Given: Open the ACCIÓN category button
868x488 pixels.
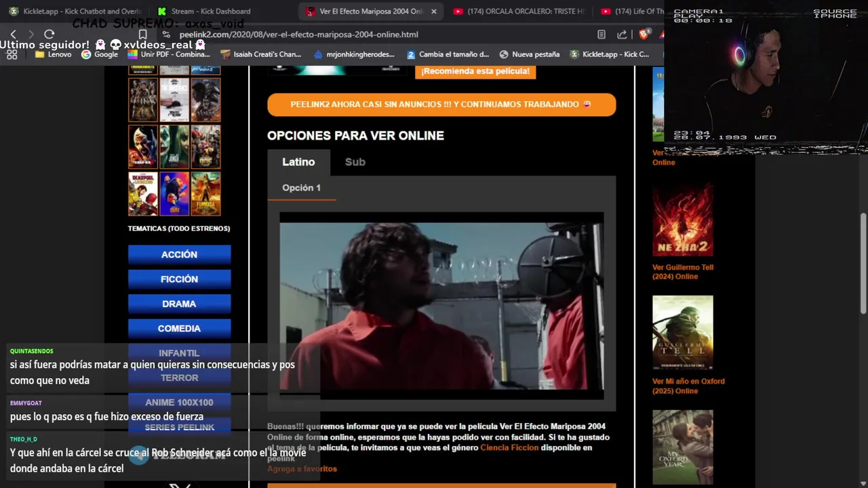Looking at the screenshot, I should (x=179, y=254).
